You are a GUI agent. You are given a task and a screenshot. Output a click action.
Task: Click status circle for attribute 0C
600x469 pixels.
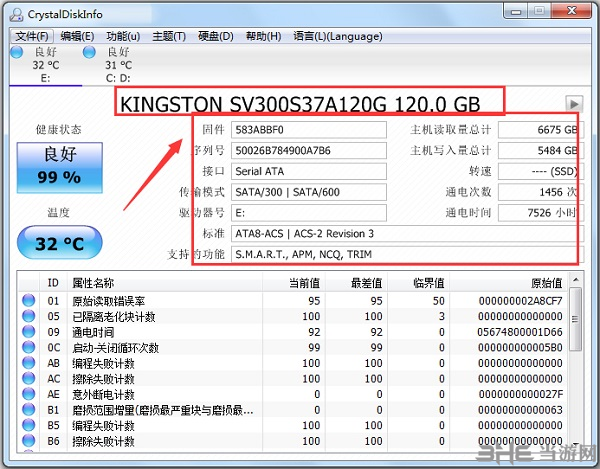tap(28, 347)
